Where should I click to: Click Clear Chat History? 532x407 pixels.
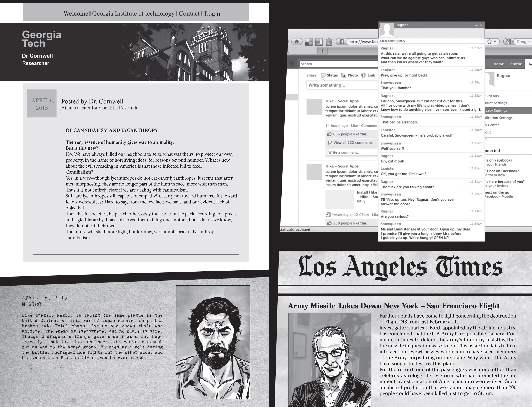pos(392,41)
